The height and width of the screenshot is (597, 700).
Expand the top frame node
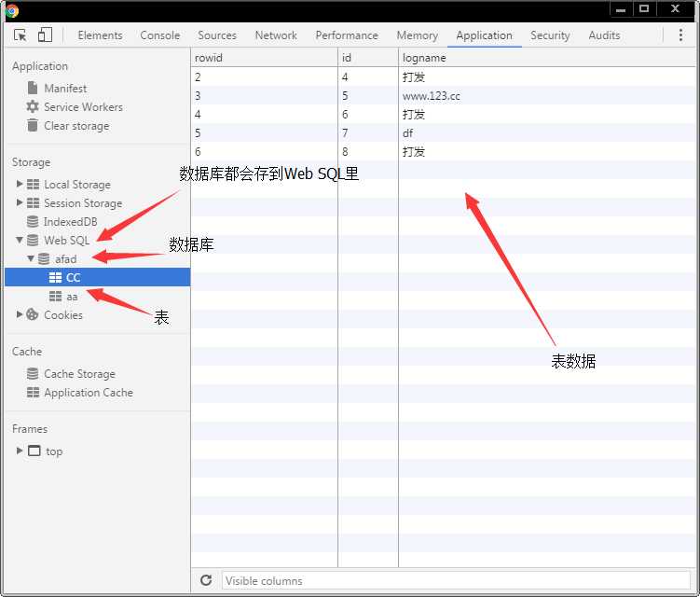(x=20, y=451)
